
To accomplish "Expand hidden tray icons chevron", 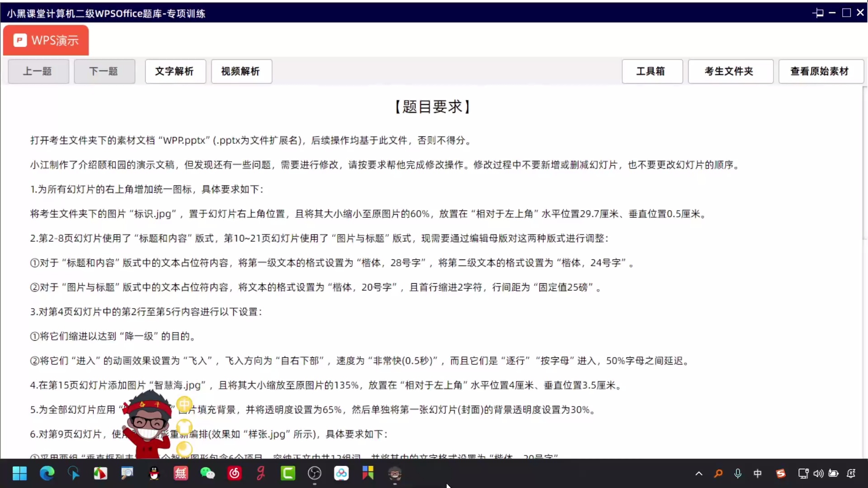I will coord(698,474).
